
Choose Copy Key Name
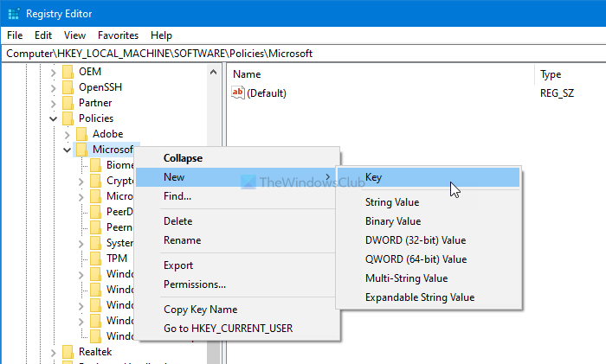[x=237, y=310]
